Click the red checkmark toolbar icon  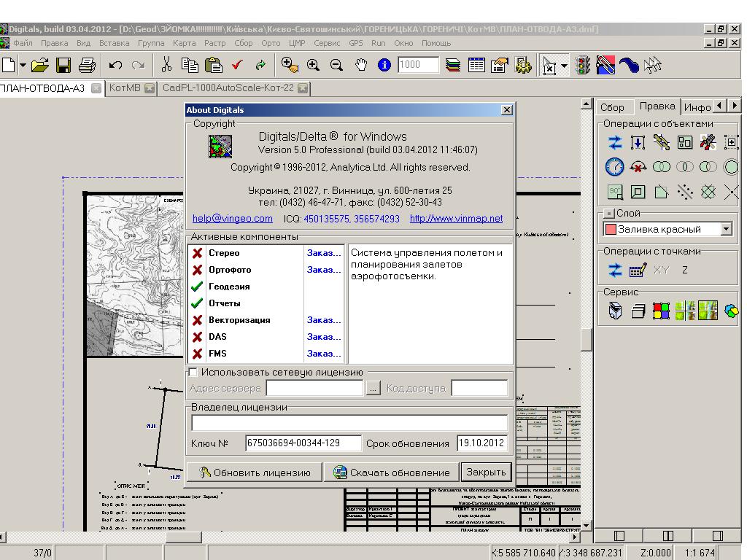(237, 65)
